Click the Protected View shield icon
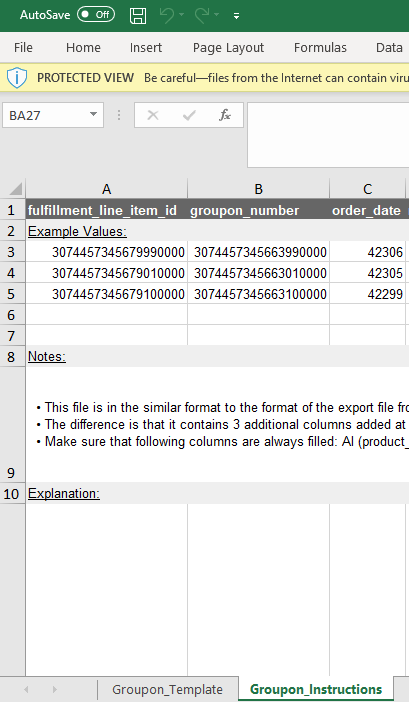Image resolution: width=409 pixels, height=702 pixels. click(17, 78)
